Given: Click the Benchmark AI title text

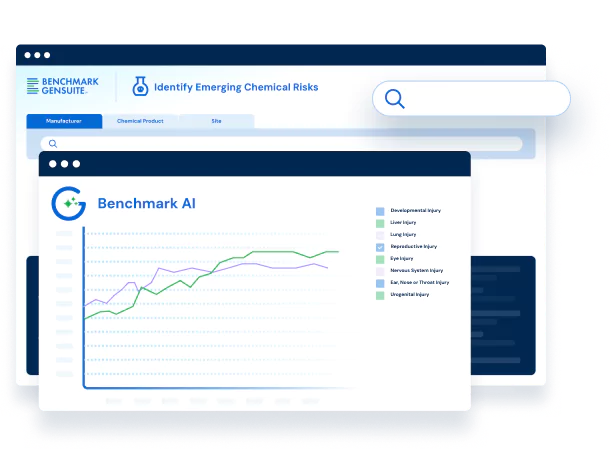Looking at the screenshot, I should 147,203.
